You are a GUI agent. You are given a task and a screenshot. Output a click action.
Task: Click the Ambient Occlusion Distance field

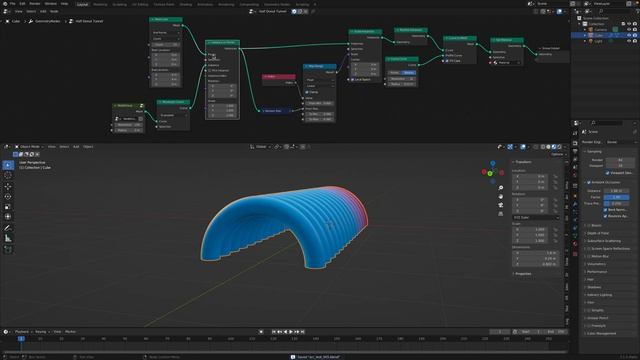[616, 191]
